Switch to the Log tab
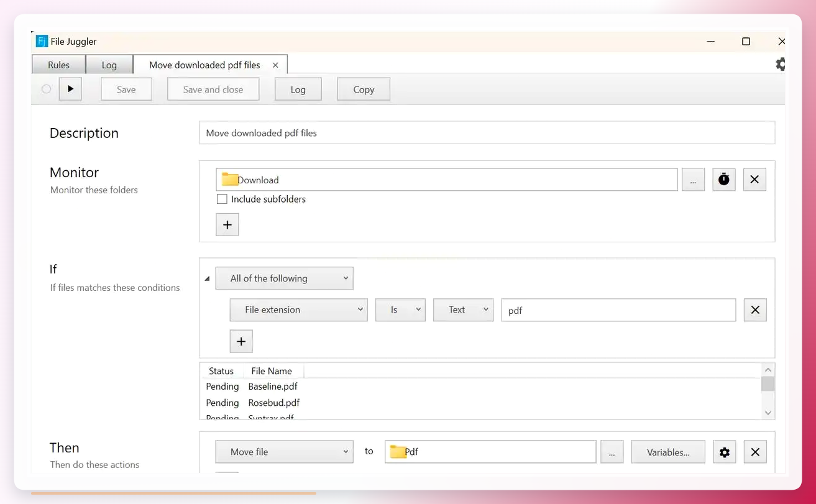 pyautogui.click(x=109, y=65)
